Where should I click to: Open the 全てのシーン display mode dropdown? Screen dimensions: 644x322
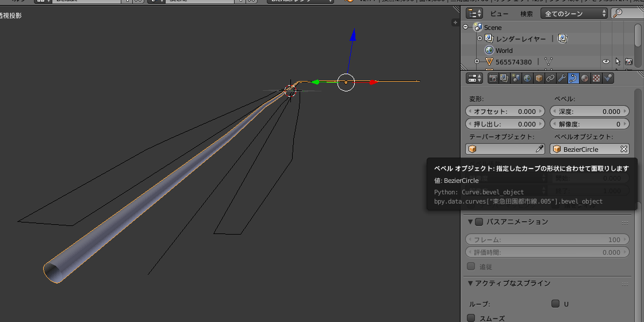tap(574, 14)
